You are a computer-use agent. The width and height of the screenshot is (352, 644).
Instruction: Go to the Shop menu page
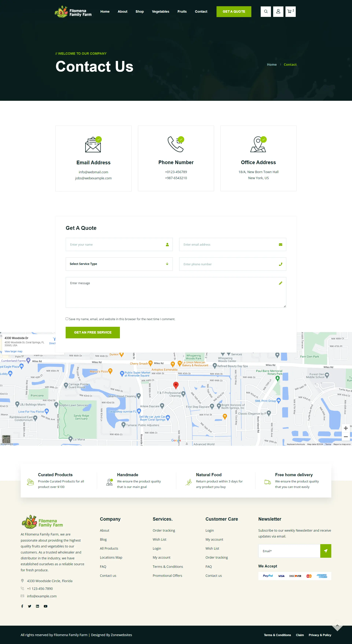click(140, 12)
